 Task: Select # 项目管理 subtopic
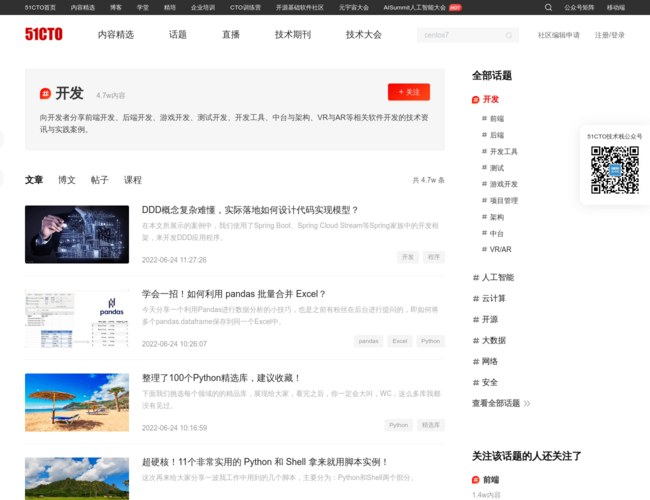click(499, 201)
